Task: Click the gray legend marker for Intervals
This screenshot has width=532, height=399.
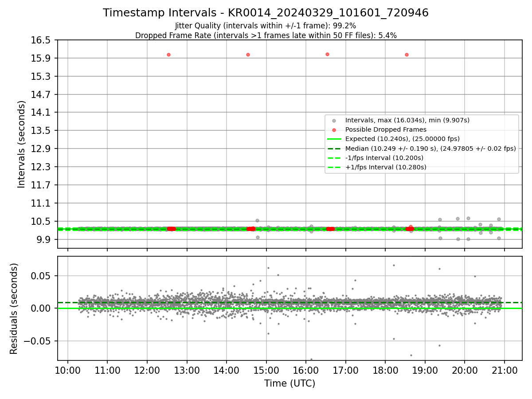Action: click(334, 121)
